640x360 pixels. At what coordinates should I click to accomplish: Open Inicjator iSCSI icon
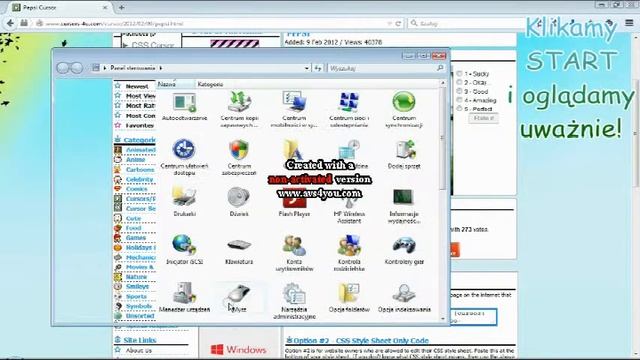tap(184, 250)
